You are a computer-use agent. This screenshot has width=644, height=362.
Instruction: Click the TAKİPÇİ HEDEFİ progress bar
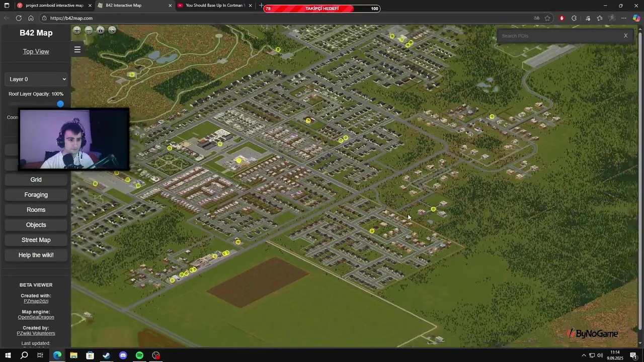click(322, 9)
